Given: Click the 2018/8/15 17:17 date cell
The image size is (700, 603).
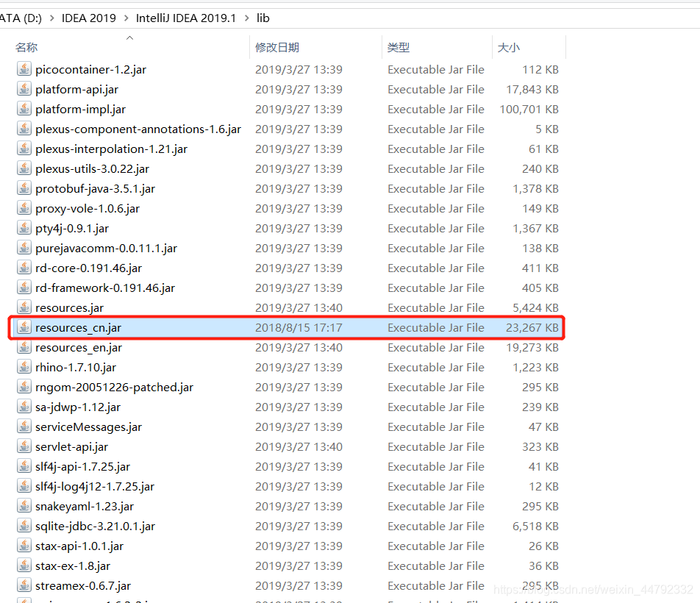Looking at the screenshot, I should tap(299, 328).
